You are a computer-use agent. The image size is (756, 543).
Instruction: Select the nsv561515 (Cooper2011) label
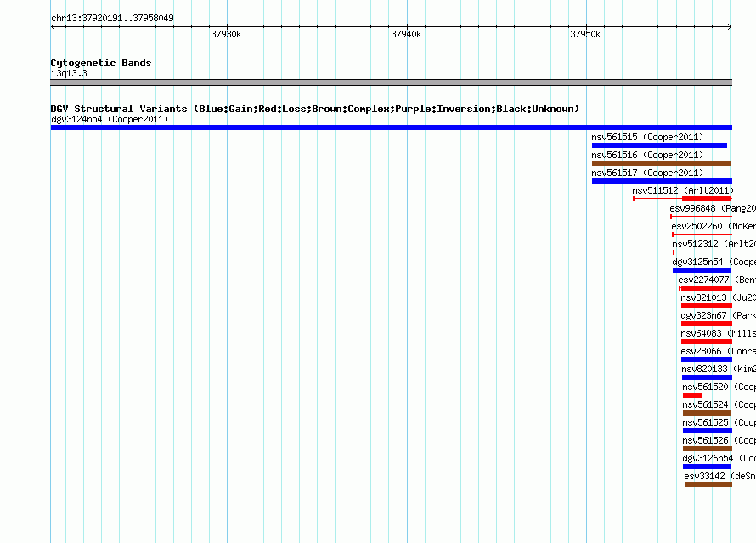(647, 137)
